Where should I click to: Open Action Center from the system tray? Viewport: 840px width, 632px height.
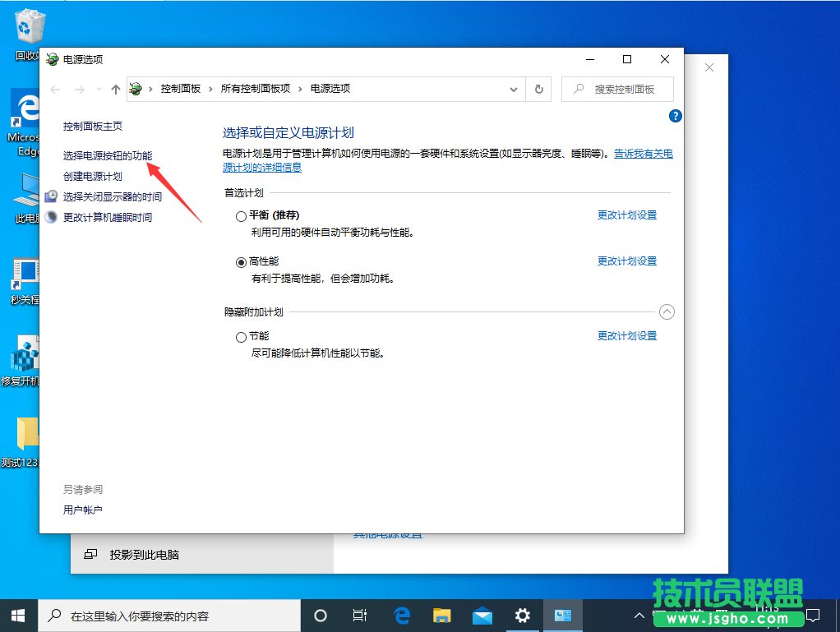pyautogui.click(x=813, y=615)
